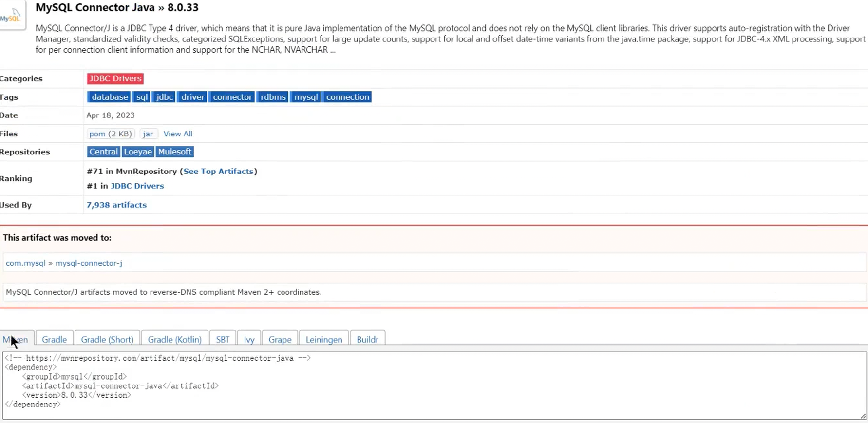Screen dimensions: 868x423
Task: Click the Categories row label
Action: point(21,78)
